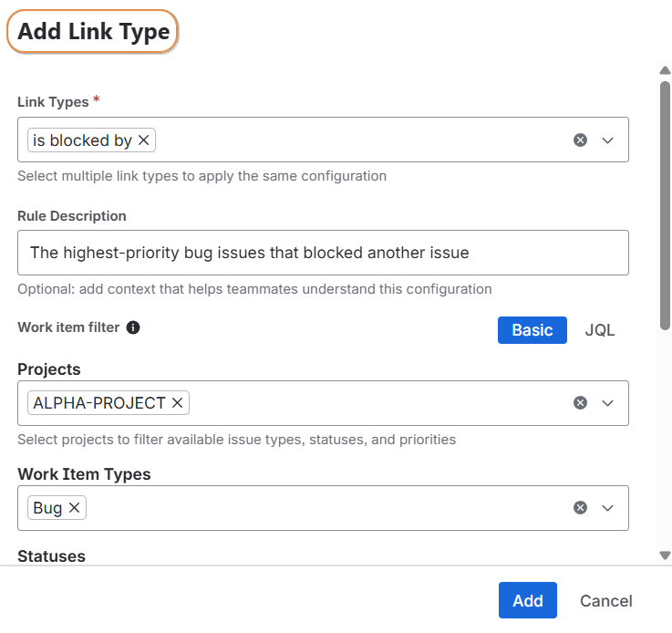Remove the Bug work item type
This screenshot has width=672, height=633.
pyautogui.click(x=75, y=508)
